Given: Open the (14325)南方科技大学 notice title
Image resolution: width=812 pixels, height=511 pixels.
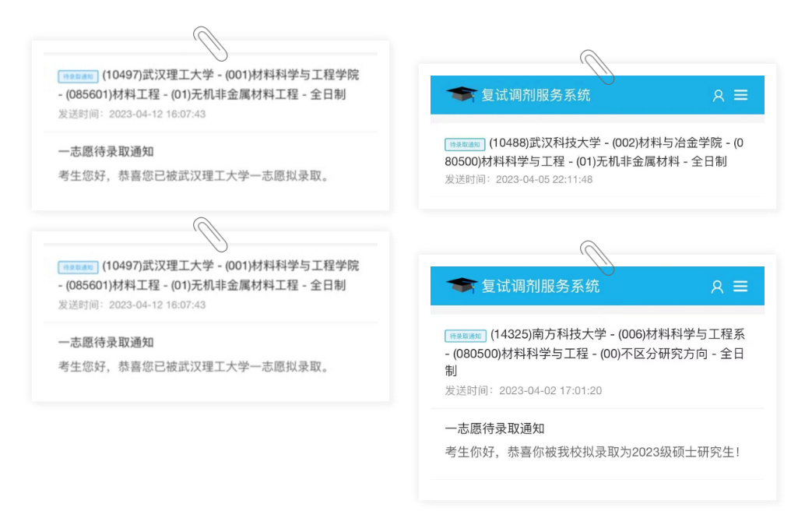Looking at the screenshot, I should click(x=595, y=352).
